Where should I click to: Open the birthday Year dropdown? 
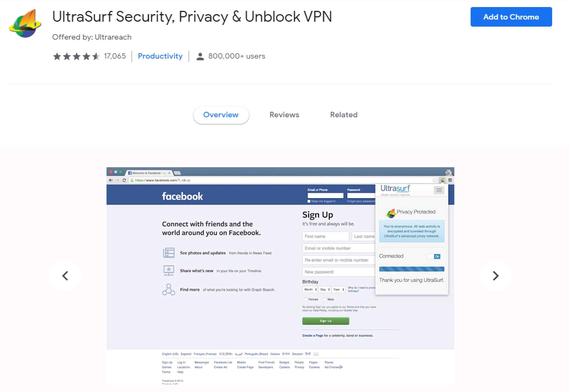tap(338, 289)
